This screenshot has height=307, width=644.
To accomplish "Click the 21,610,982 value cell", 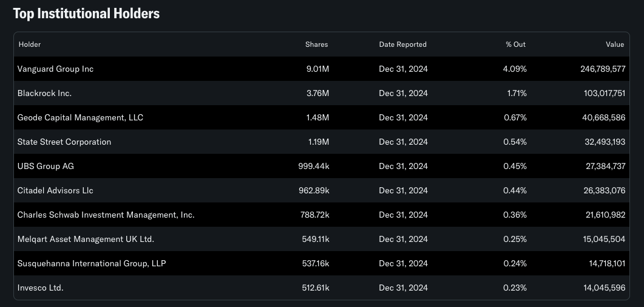I will 605,215.
